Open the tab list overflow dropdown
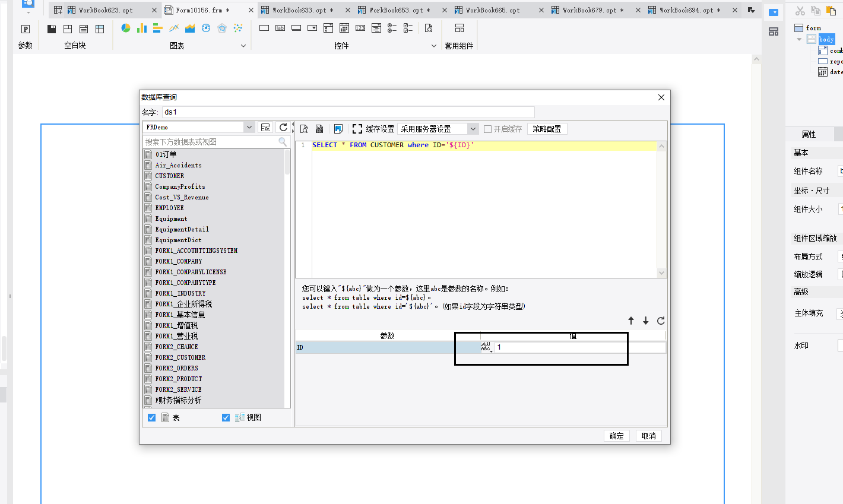843x504 pixels. pyautogui.click(x=751, y=10)
